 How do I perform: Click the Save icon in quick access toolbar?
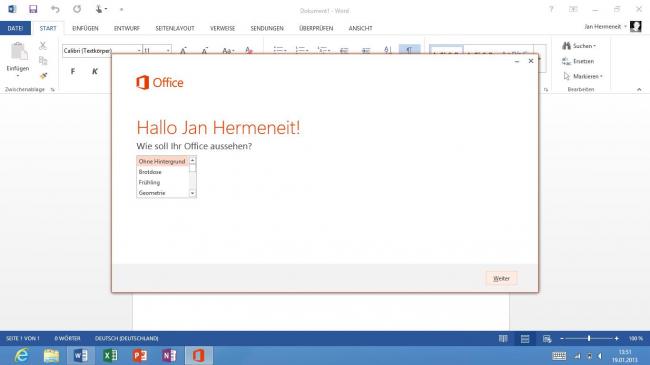coord(33,9)
